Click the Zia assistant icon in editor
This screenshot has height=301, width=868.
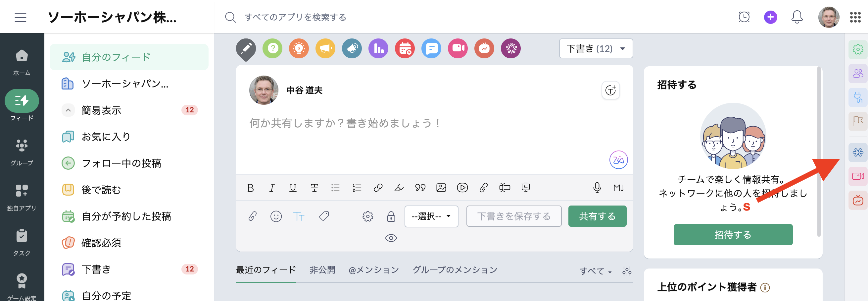pos(618,159)
